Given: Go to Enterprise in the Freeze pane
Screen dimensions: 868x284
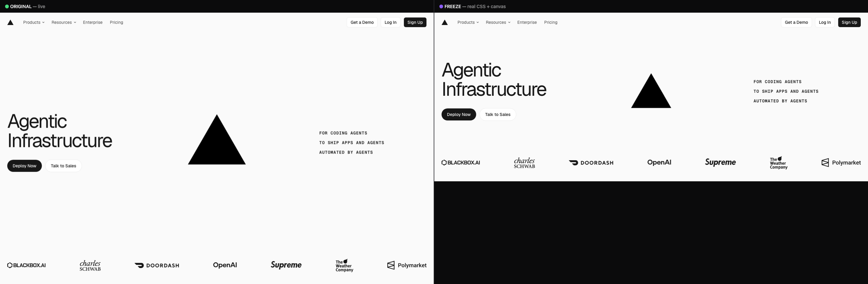Looking at the screenshot, I should click(x=527, y=22).
